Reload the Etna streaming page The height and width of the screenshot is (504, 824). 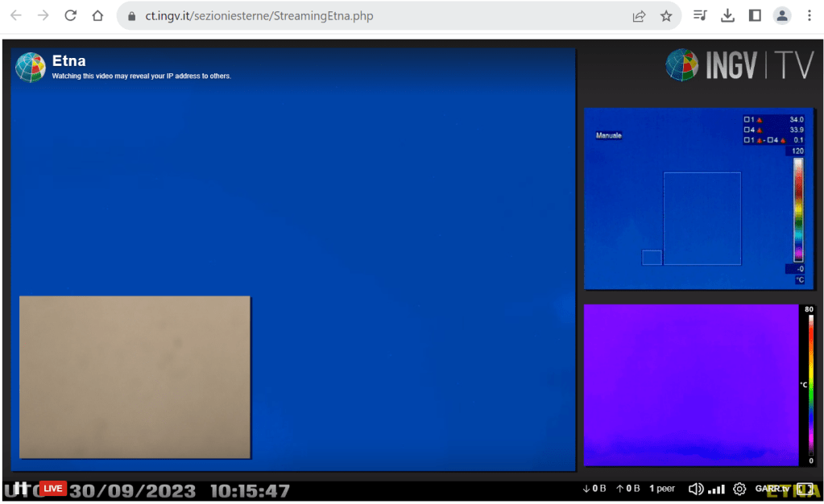tap(71, 15)
